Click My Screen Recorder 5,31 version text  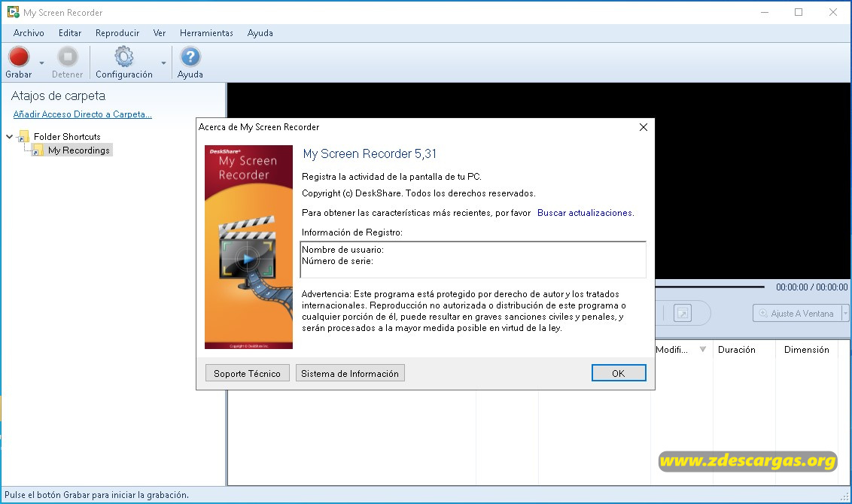pos(370,154)
